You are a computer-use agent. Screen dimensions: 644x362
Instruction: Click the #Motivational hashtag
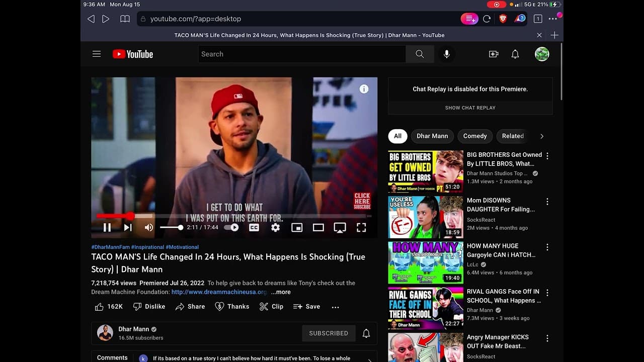tap(182, 247)
